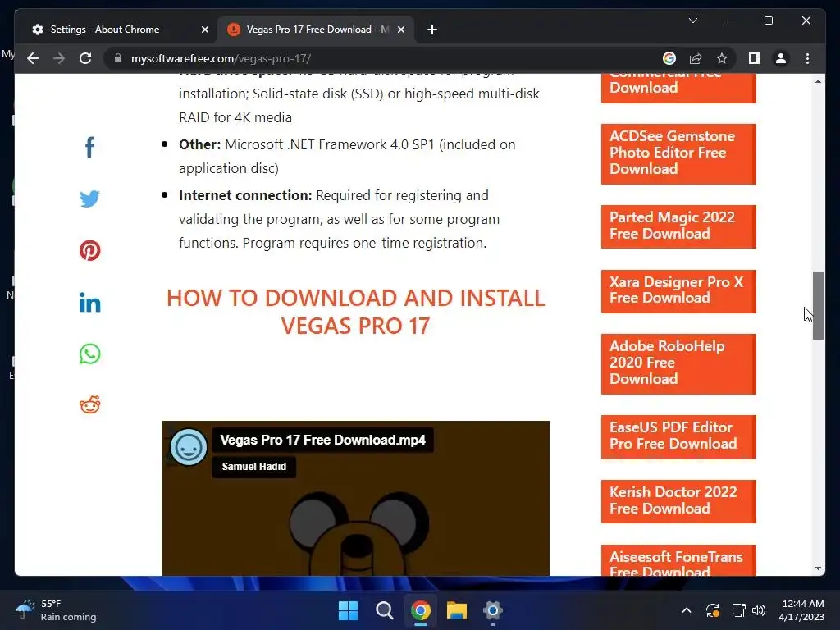840x630 pixels.
Task: Share this page from the address bar
Action: (696, 58)
